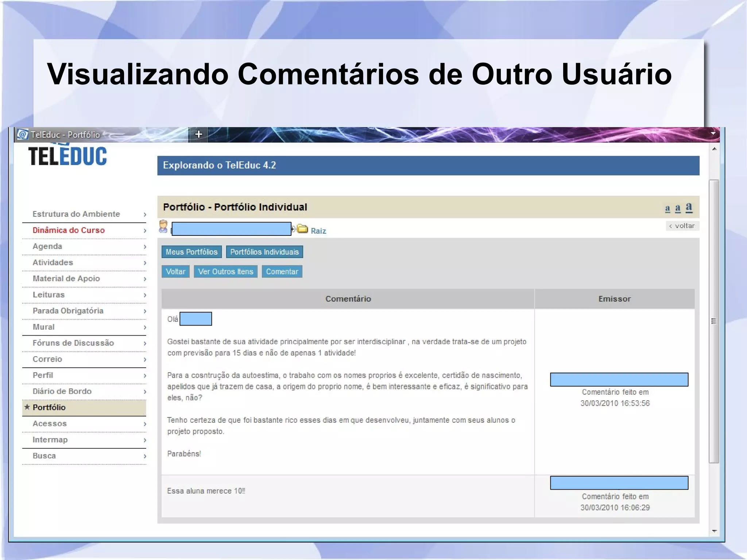Expand Estrutura do Ambiente chevron
This screenshot has width=747, height=560.
[x=145, y=214]
